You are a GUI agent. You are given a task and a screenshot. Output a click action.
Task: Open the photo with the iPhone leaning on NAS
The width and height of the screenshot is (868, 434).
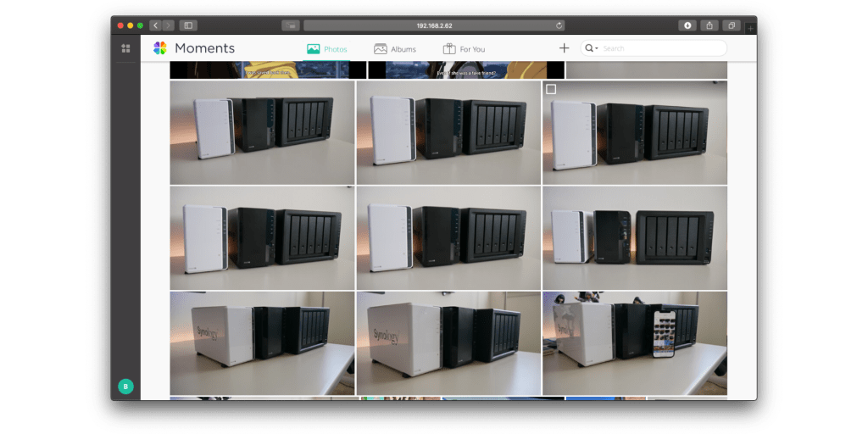(x=634, y=343)
